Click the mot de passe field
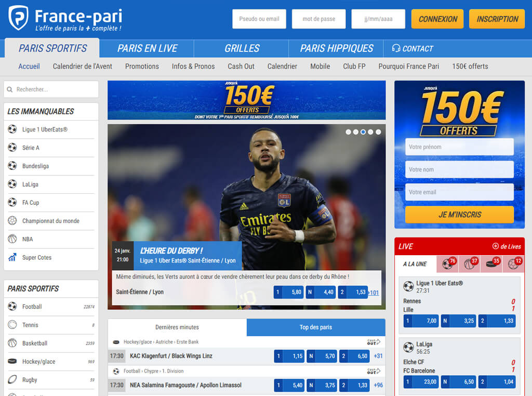532x396 pixels. click(x=318, y=19)
